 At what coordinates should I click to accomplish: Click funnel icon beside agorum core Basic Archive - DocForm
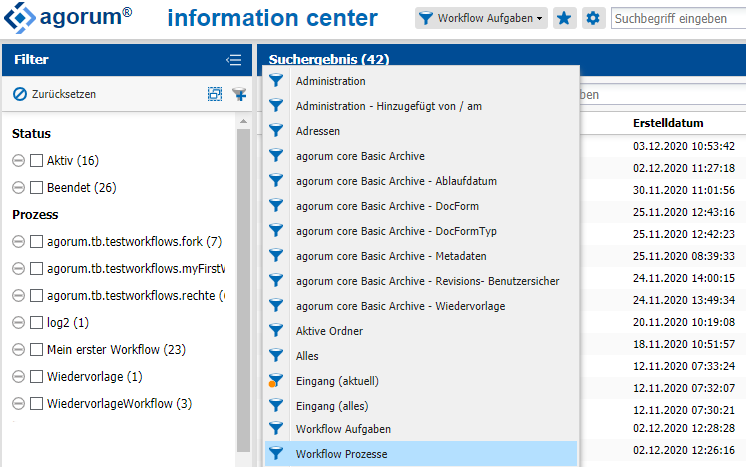point(276,205)
